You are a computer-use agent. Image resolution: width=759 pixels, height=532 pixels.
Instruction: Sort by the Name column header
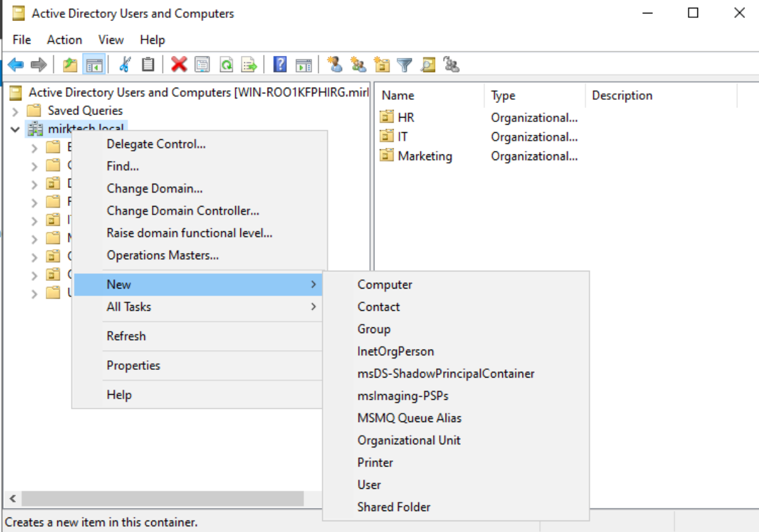click(398, 95)
